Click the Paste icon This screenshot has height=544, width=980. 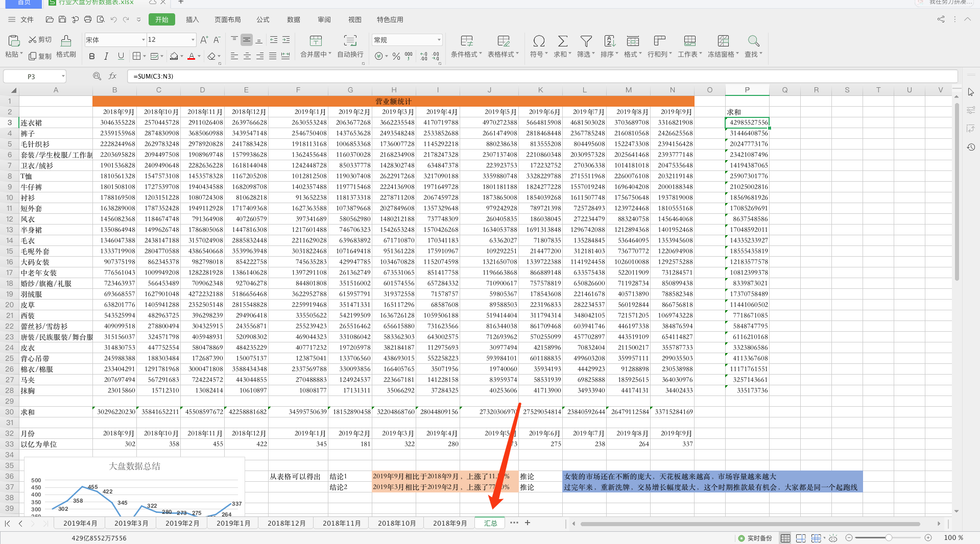[14, 41]
